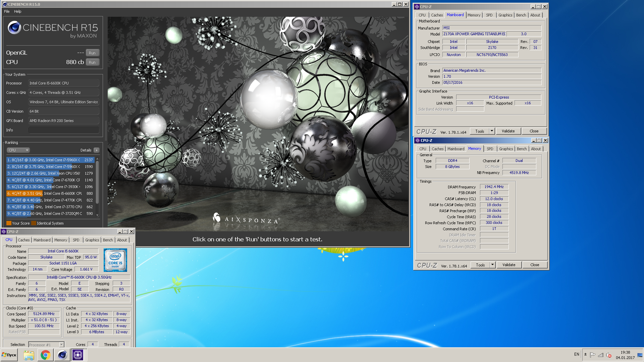
Task: Select ranking row 9 Core i7-3720QM
Action: (x=50, y=214)
